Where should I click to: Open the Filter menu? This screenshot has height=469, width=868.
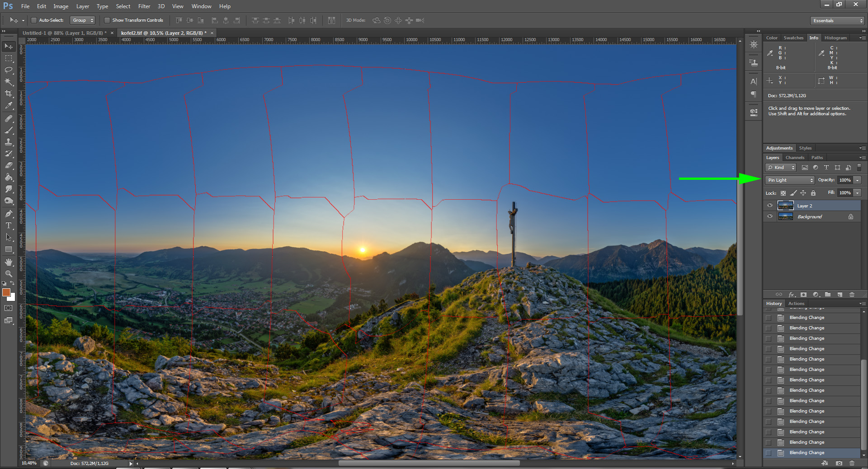coord(144,6)
